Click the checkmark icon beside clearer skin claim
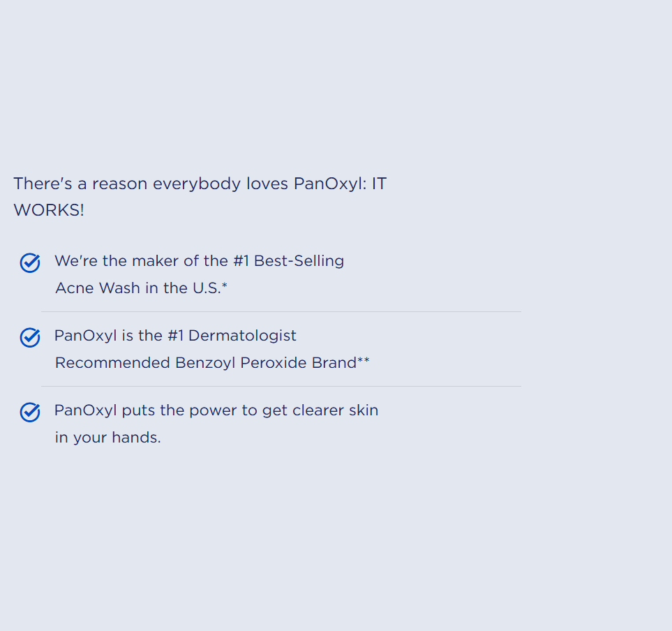Image resolution: width=672 pixels, height=631 pixels. [30, 412]
